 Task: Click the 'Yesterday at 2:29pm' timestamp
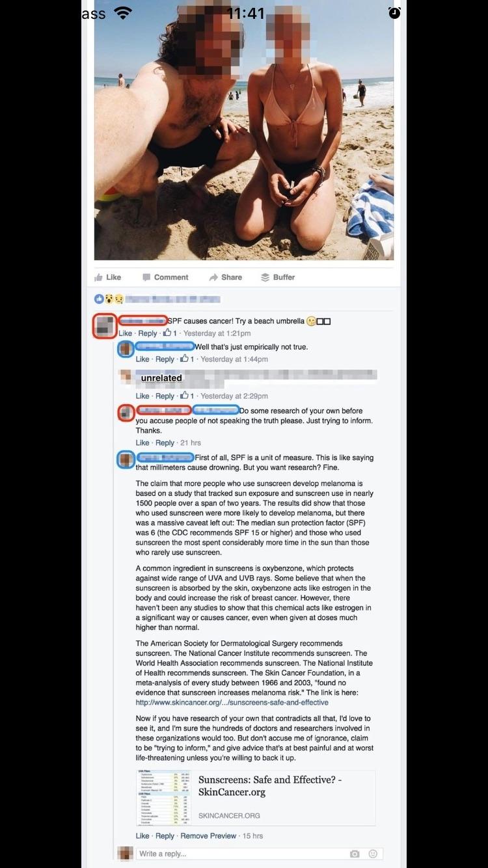(x=234, y=396)
